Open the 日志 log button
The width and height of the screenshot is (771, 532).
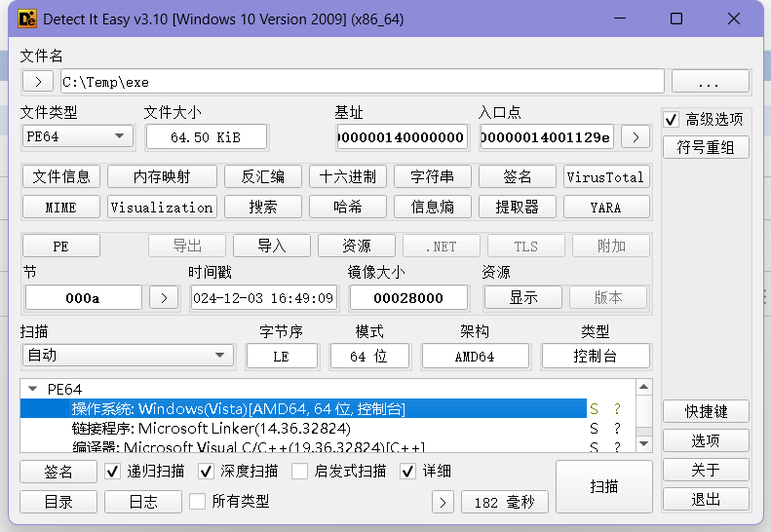coord(143,502)
